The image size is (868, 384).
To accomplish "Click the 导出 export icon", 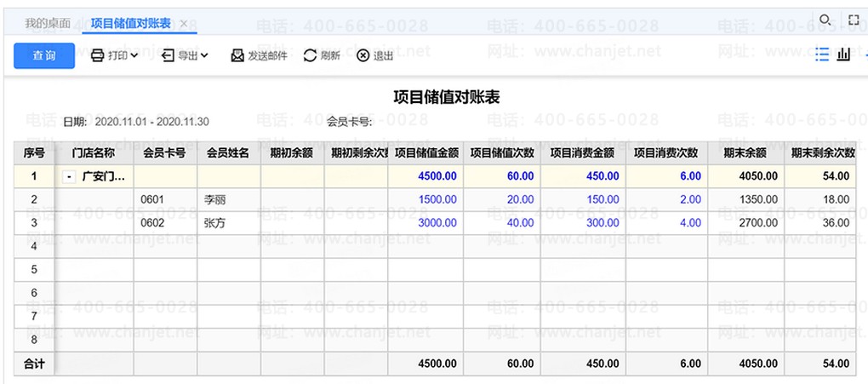I will coord(168,56).
